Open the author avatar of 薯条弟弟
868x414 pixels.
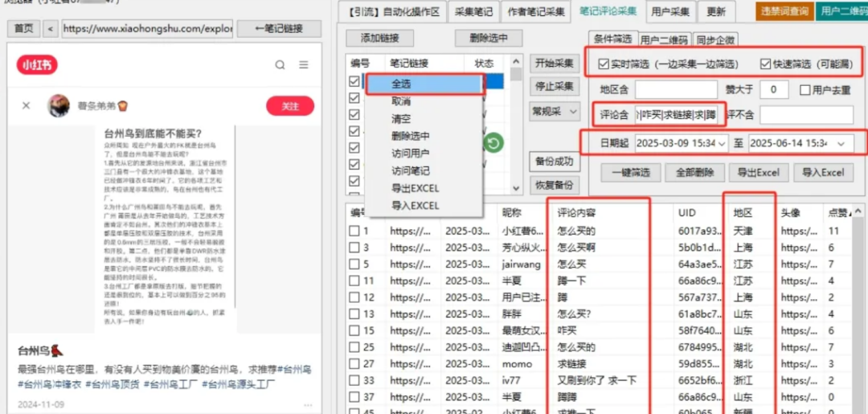pyautogui.click(x=59, y=105)
